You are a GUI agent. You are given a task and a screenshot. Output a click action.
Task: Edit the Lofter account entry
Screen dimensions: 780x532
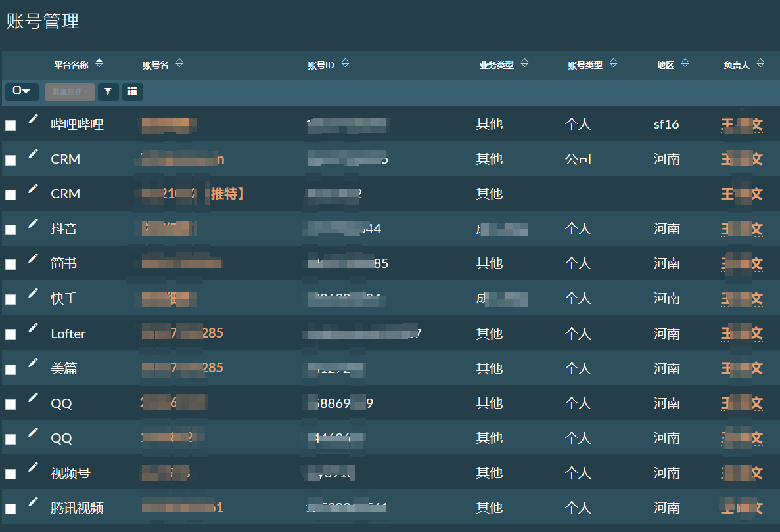33,328
